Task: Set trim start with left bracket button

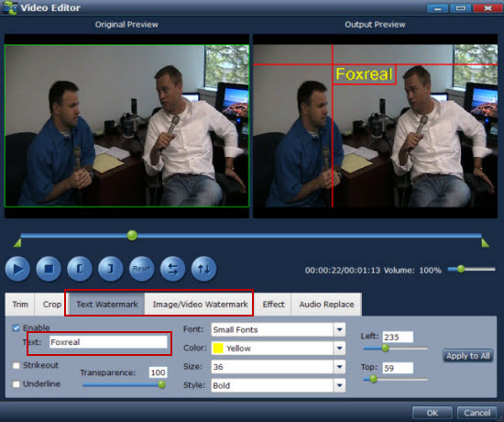Action: click(80, 269)
